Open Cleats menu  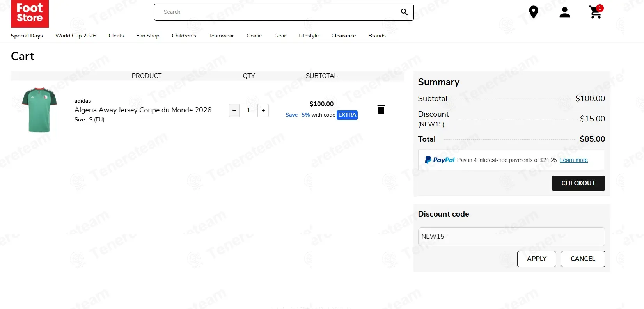[x=116, y=36]
